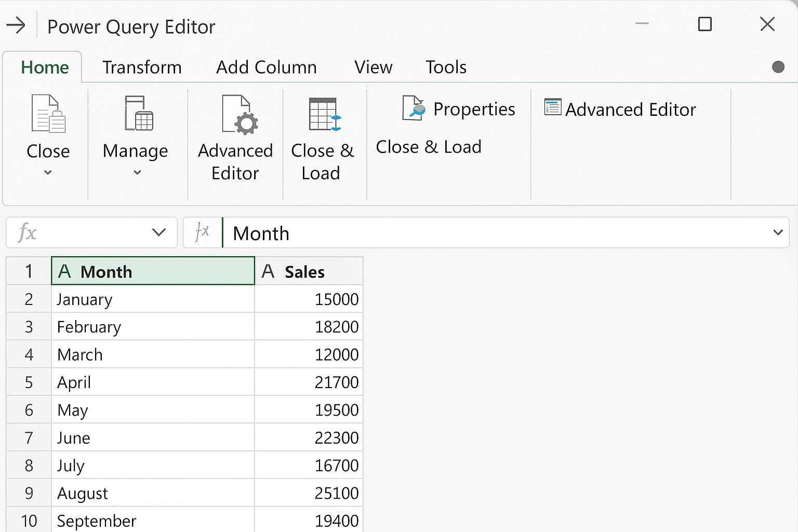Expand the Manage dropdown chevron

pos(137,172)
